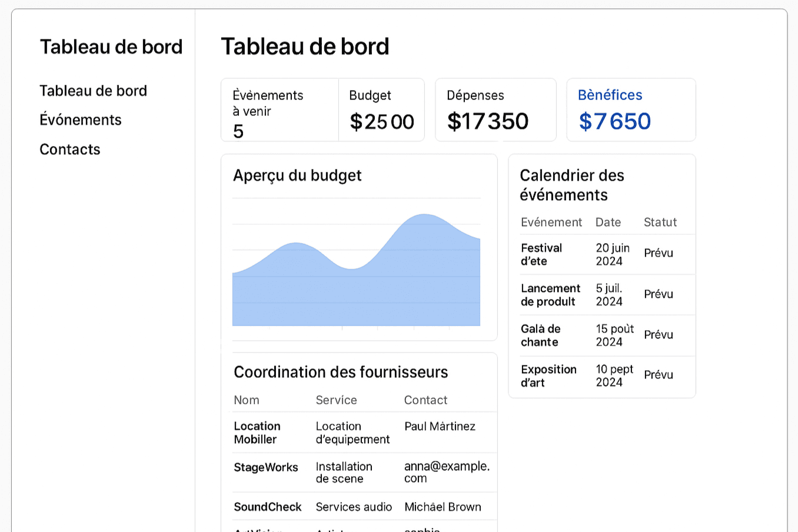Click the Nom column header
Viewport: 798px width, 532px height.
click(x=247, y=400)
